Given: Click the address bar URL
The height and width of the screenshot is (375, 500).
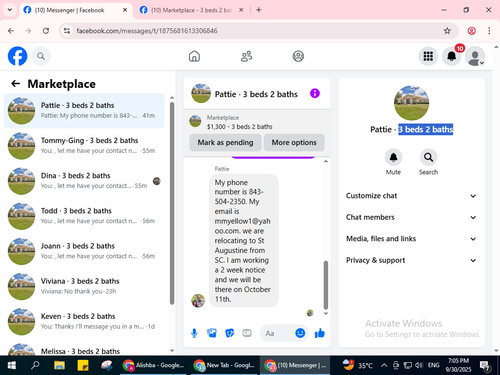Looking at the screenshot, I should pyautogui.click(x=147, y=31).
